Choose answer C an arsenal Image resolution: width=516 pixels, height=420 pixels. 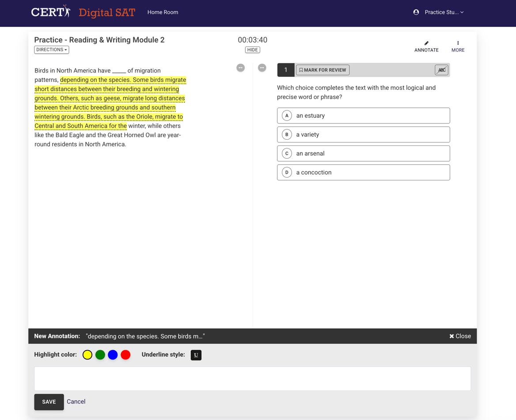363,153
